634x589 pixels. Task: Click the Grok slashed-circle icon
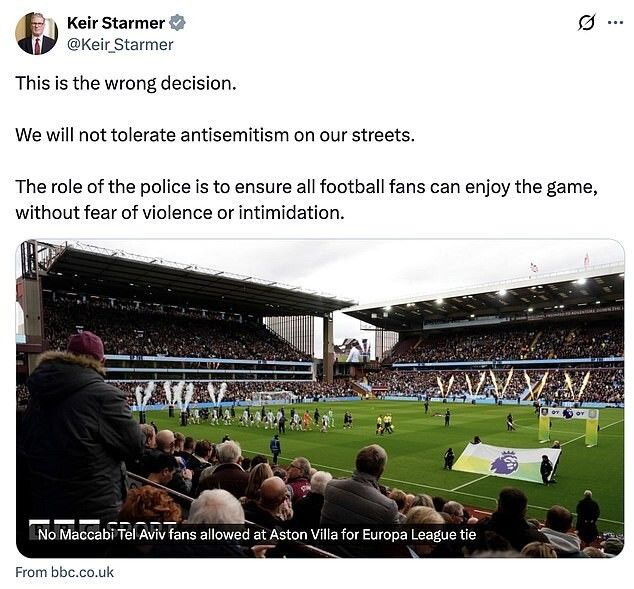tap(587, 23)
